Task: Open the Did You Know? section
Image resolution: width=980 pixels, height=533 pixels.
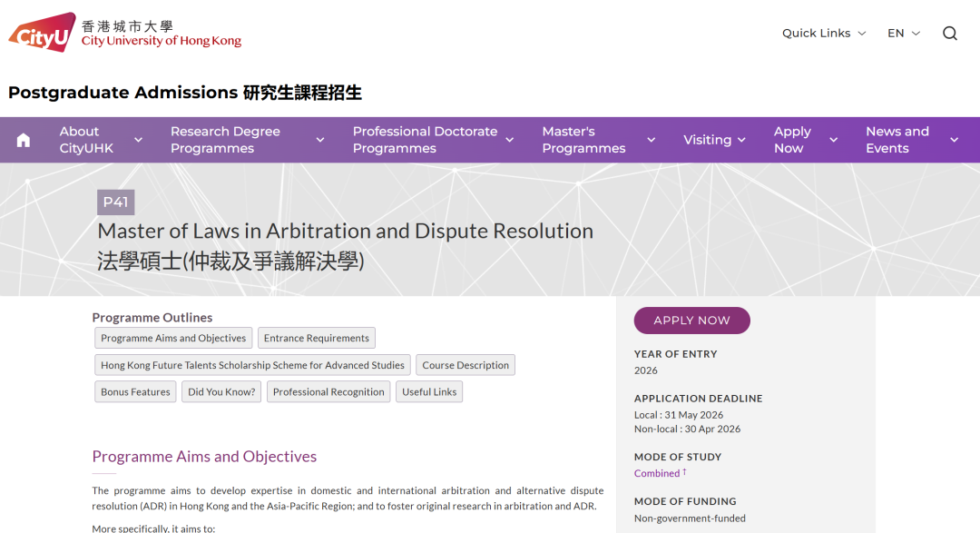Action: [x=221, y=392]
